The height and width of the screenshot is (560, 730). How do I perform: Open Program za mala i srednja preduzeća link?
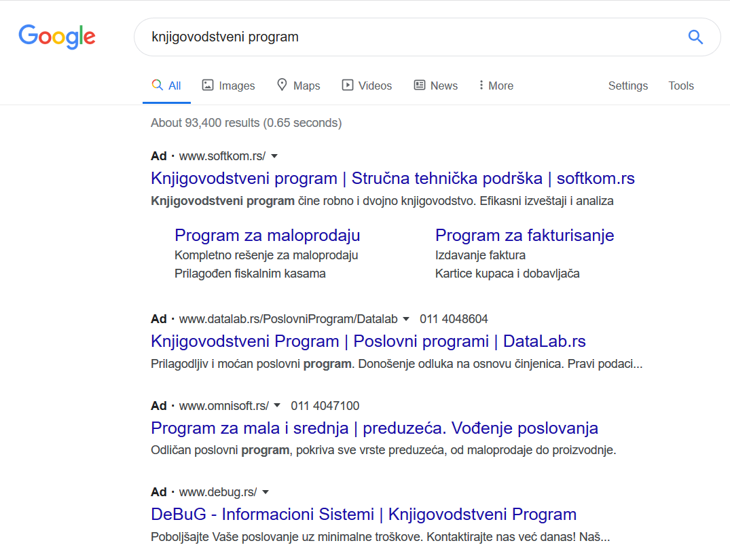coord(374,428)
